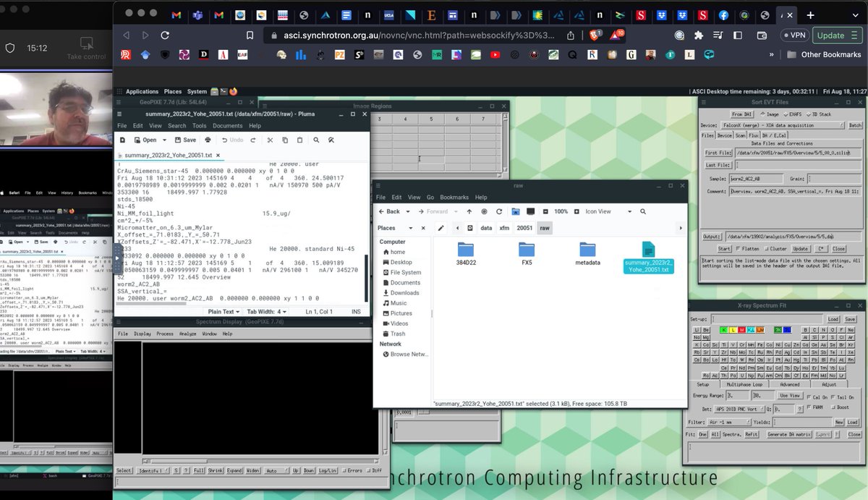868x500 pixels.
Task: Toggle the Boost checkbox
Action: coord(840,407)
